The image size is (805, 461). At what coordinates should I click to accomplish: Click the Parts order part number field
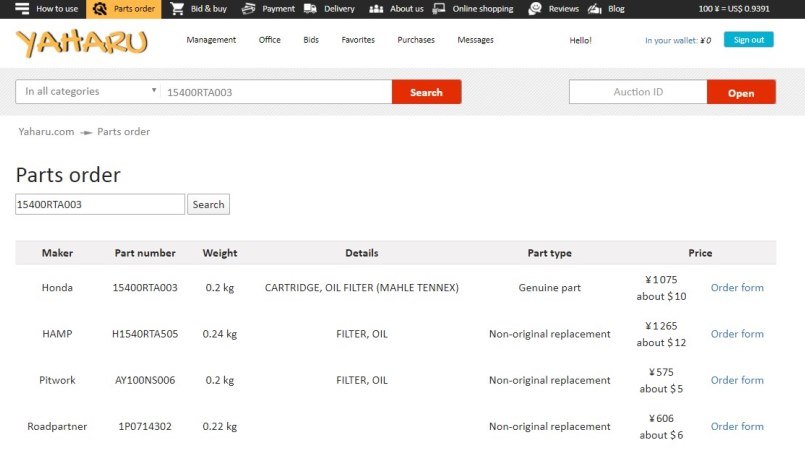tap(100, 204)
